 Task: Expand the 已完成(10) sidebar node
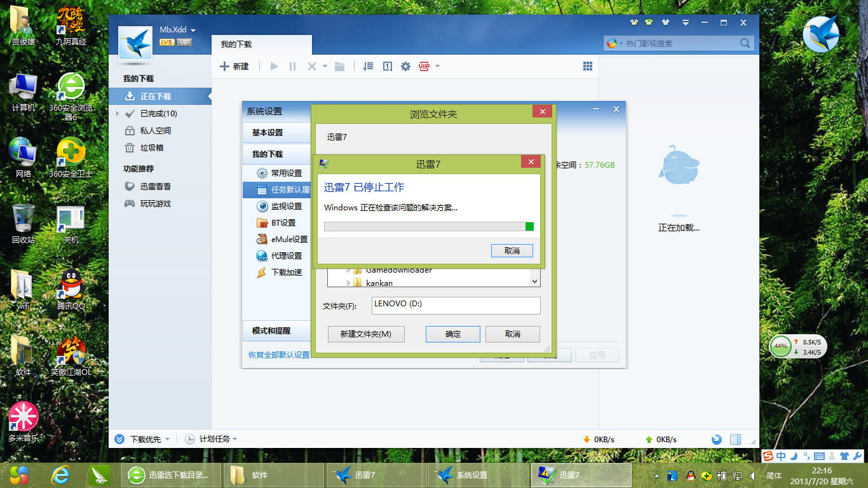coord(118,114)
